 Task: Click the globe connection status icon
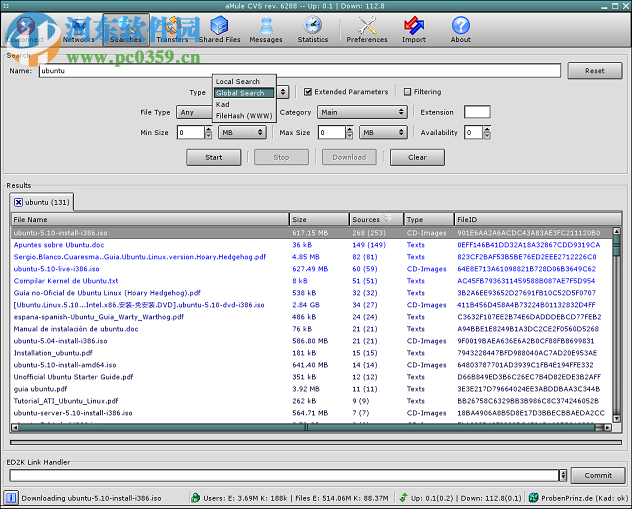click(x=534, y=498)
